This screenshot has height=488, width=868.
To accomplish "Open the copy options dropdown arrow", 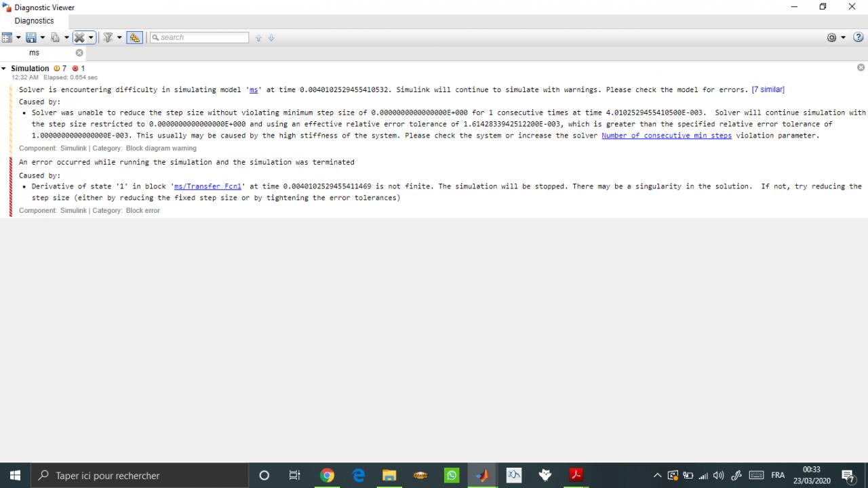I will click(x=66, y=37).
